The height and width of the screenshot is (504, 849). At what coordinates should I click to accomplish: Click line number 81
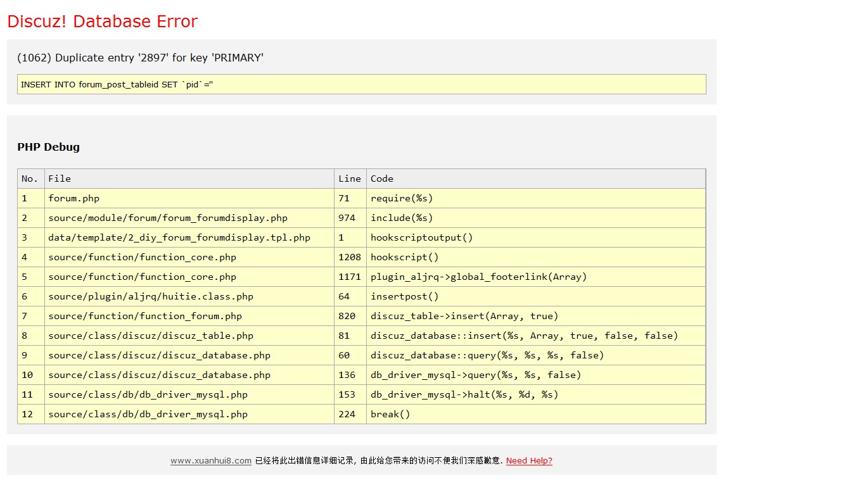(x=344, y=336)
